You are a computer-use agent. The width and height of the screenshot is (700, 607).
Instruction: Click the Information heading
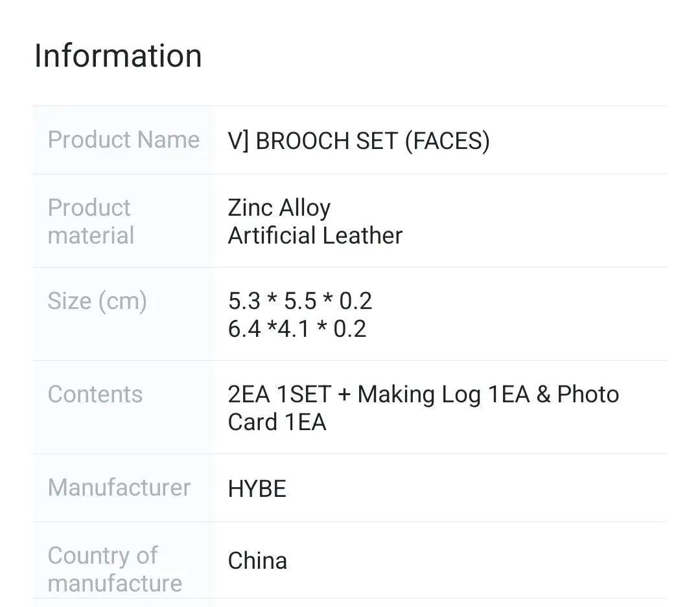pos(118,56)
